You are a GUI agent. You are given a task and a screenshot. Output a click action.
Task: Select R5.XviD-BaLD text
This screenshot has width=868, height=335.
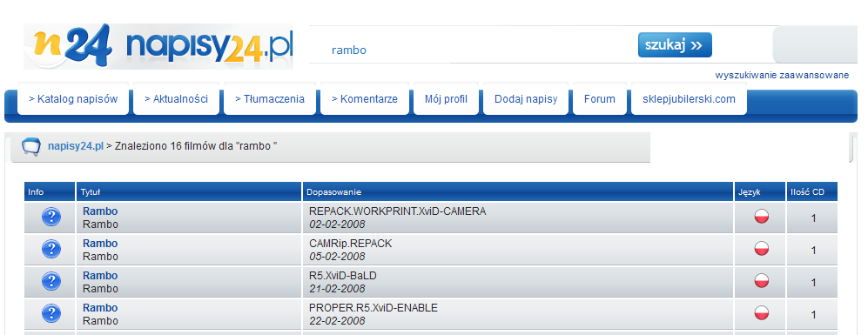tap(343, 275)
